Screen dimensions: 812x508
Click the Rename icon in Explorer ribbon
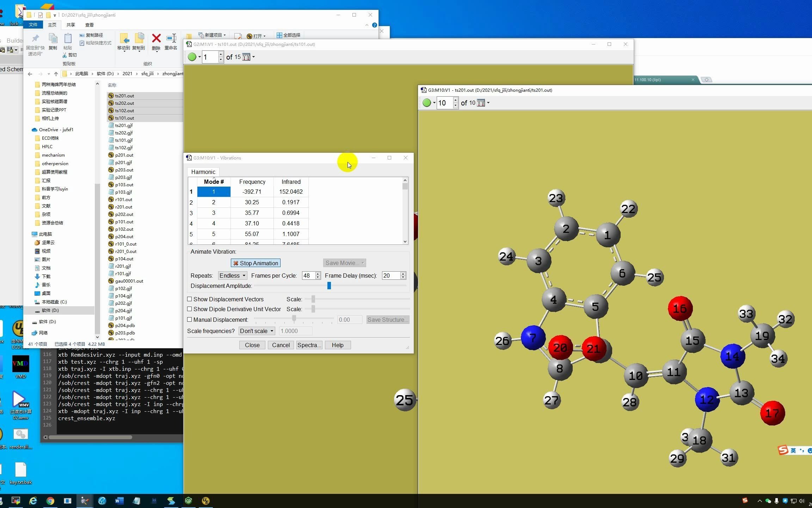tap(171, 38)
